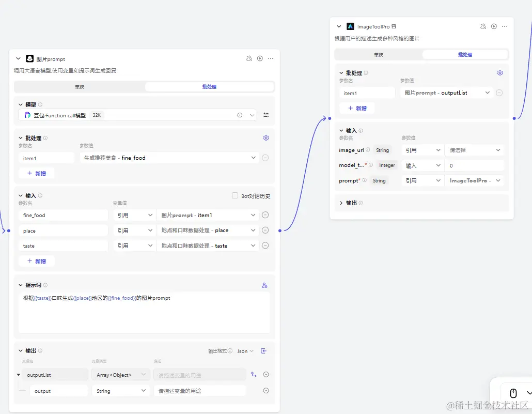Open batch settings gear in 图片prompt node

click(266, 137)
